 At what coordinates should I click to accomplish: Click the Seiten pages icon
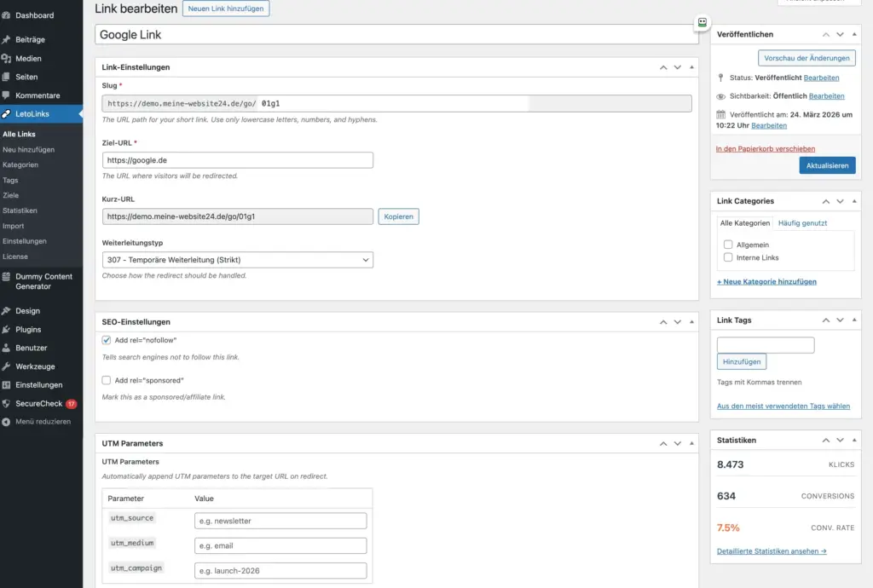click(x=6, y=77)
